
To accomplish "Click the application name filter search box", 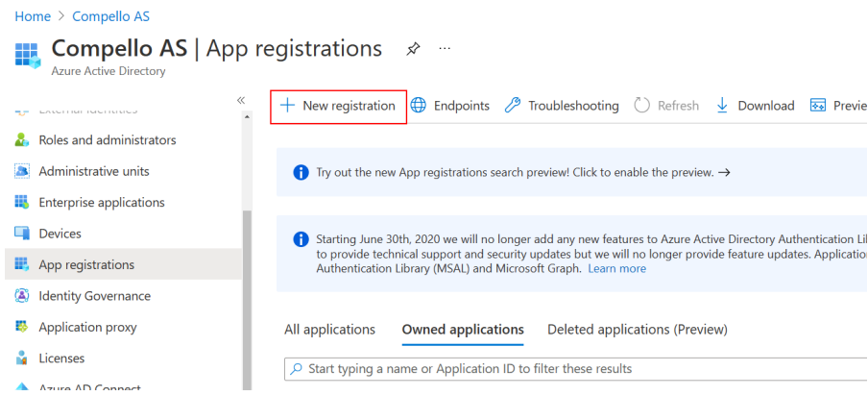I will pos(576,369).
